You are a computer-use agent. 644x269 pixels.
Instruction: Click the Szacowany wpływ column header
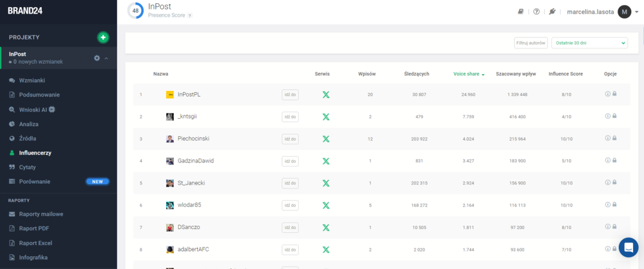coord(517,74)
